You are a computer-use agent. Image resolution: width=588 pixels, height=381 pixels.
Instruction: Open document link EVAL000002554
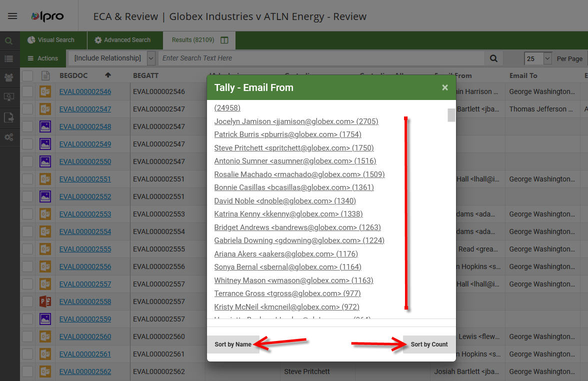coord(85,232)
